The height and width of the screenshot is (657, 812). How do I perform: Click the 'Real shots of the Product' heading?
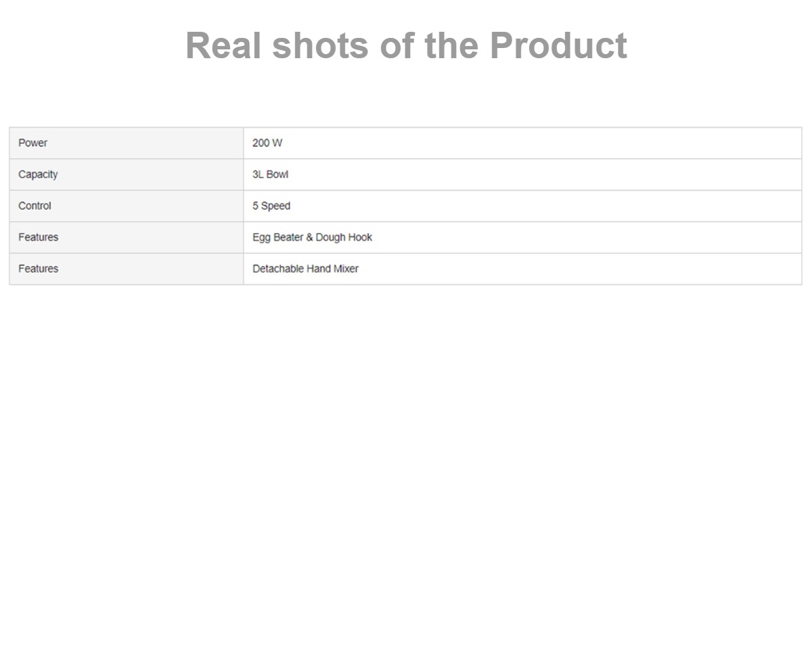tap(406, 46)
